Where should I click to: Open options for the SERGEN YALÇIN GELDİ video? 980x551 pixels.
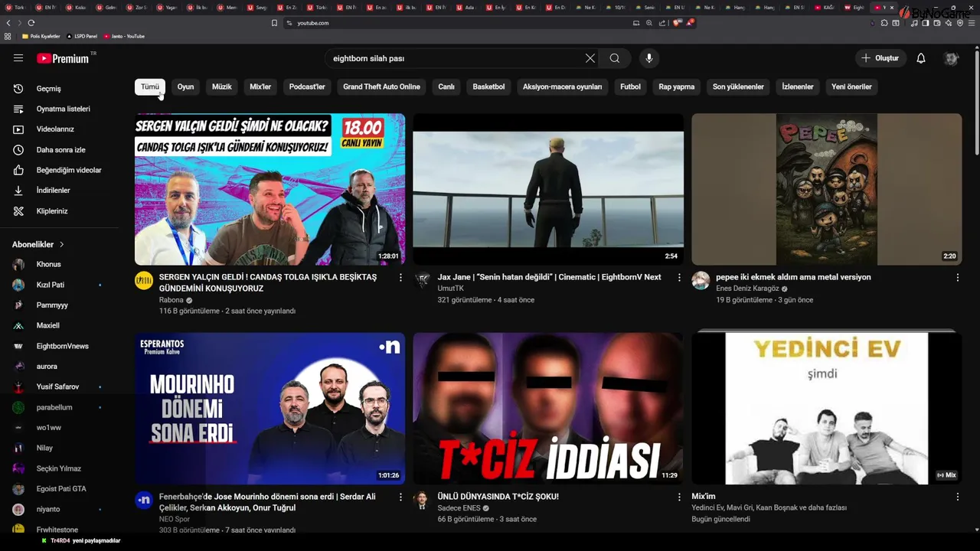click(x=400, y=278)
